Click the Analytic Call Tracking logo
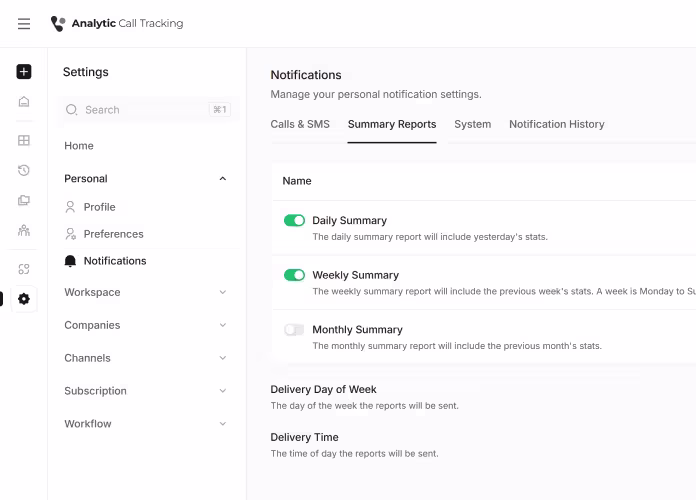Screen dimensions: 696x500 click(x=117, y=24)
